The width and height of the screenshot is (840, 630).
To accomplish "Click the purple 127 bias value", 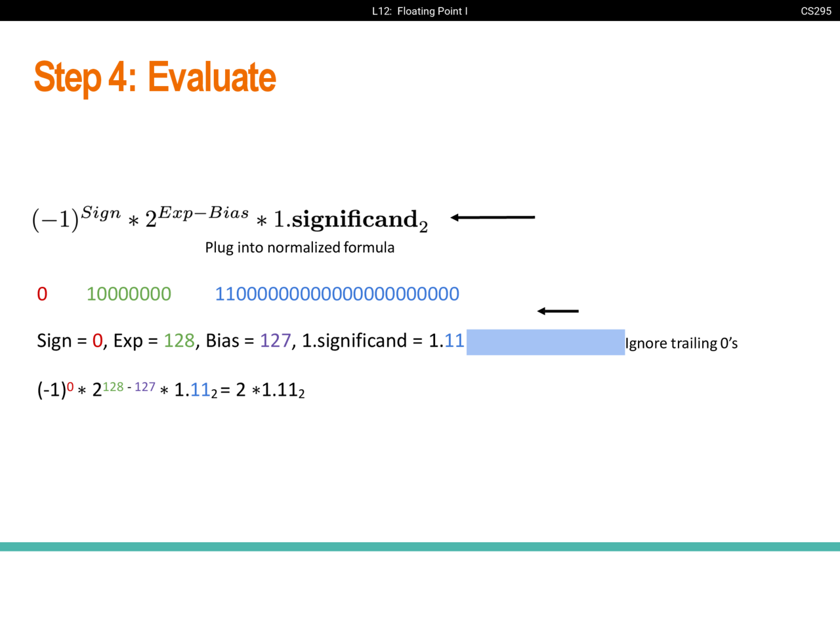I will (275, 341).
